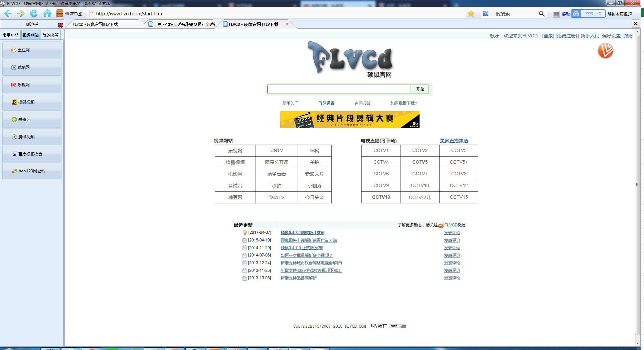Open CNTV in video sites table
The height and width of the screenshot is (350, 644).
point(277,151)
